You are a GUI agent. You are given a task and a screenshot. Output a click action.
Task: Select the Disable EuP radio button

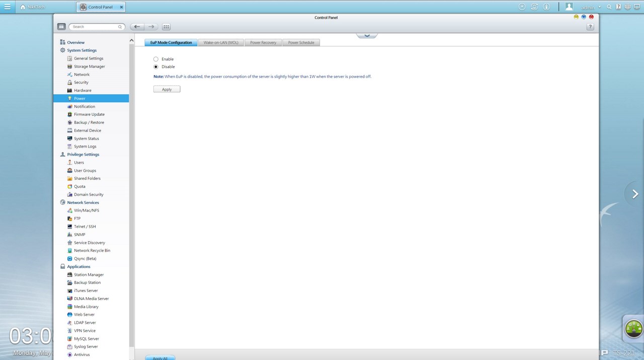pos(156,66)
